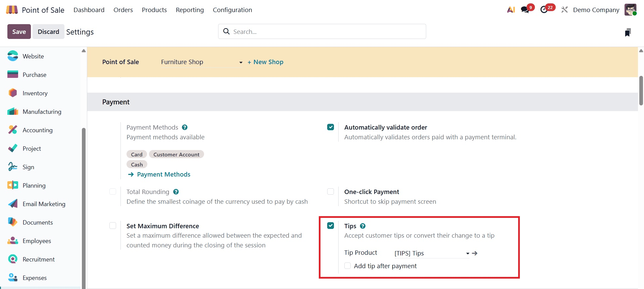Click the Card payment method tag
The width and height of the screenshot is (644, 289).
(137, 154)
